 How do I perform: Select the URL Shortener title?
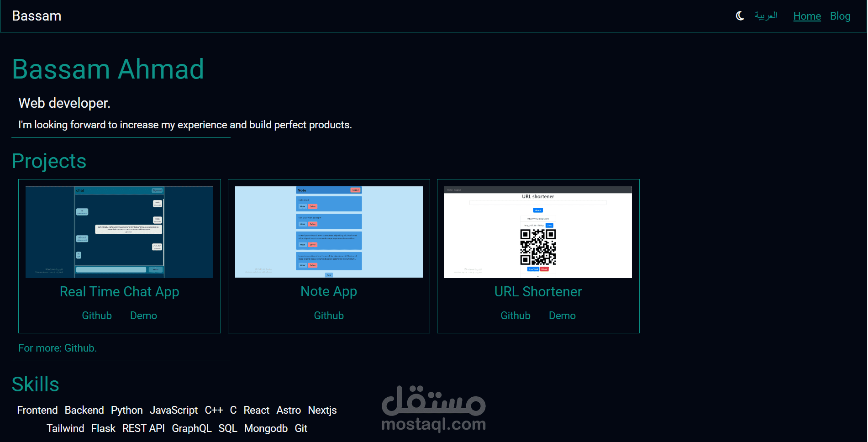(x=538, y=292)
